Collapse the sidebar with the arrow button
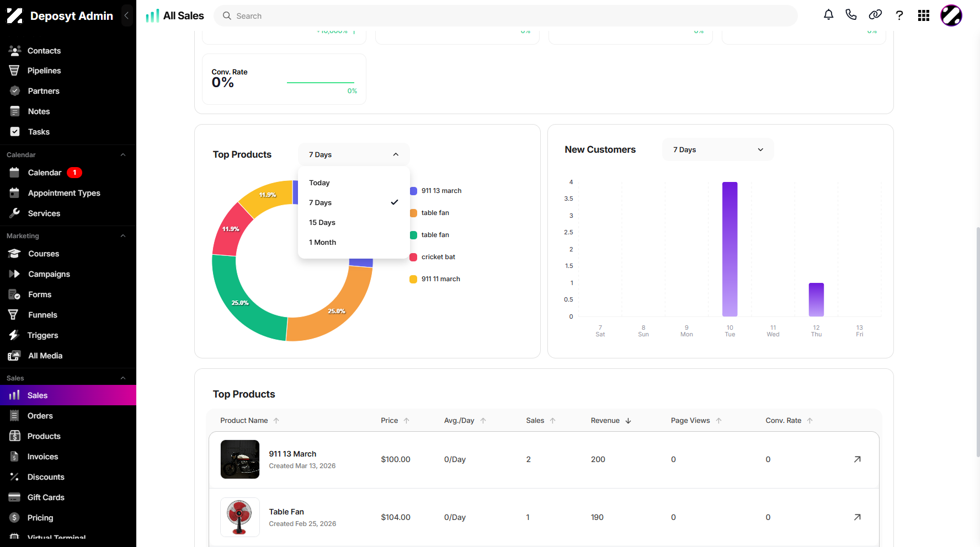The height and width of the screenshot is (547, 980). click(127, 15)
